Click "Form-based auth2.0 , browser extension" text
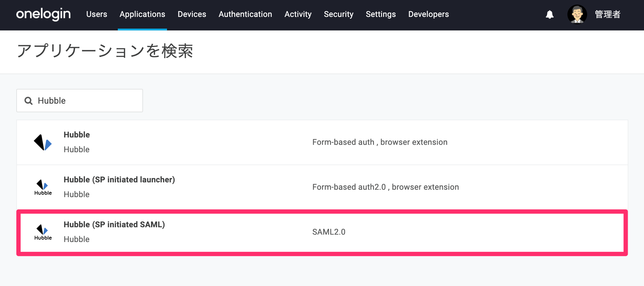This screenshot has height=286, width=644. pos(385,187)
